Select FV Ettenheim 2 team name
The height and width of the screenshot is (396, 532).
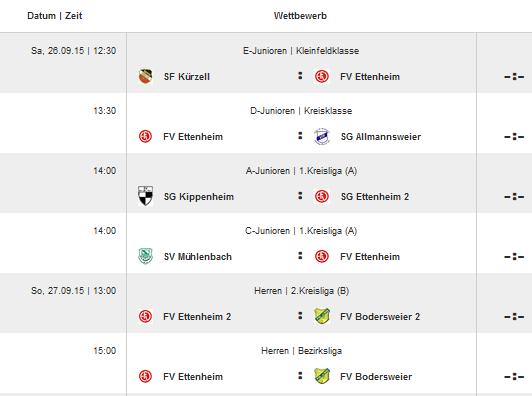[x=197, y=317]
